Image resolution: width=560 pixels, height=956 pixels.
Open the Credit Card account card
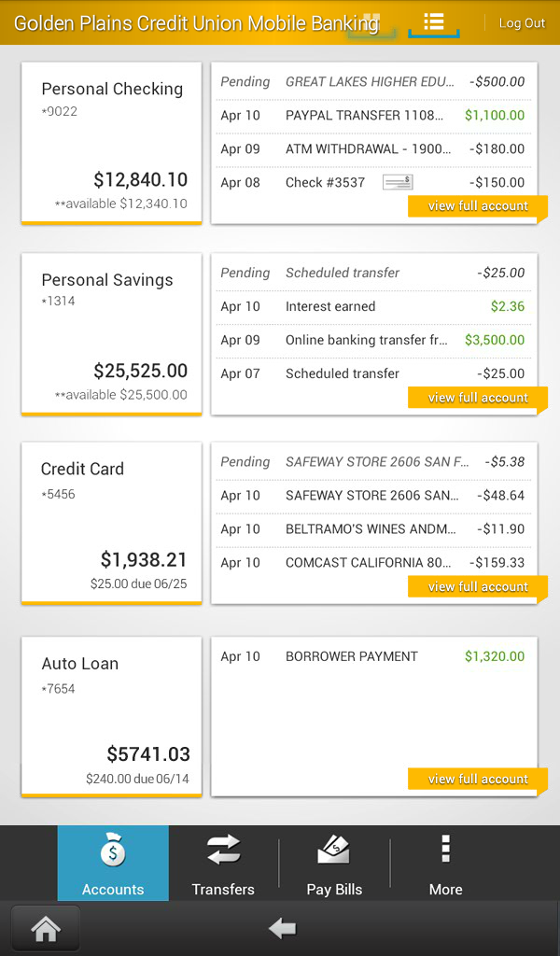pos(111,521)
